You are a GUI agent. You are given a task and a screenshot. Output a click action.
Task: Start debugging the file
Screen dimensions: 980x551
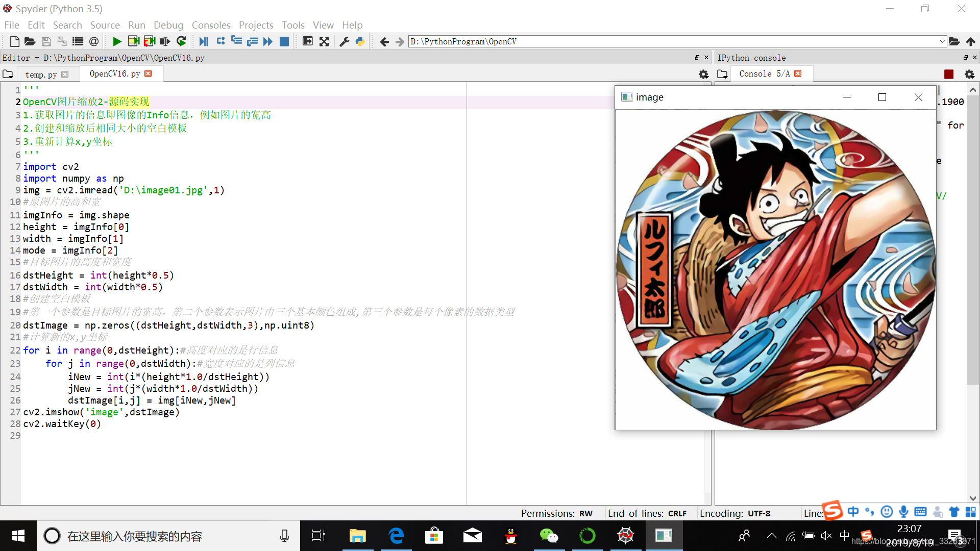204,41
